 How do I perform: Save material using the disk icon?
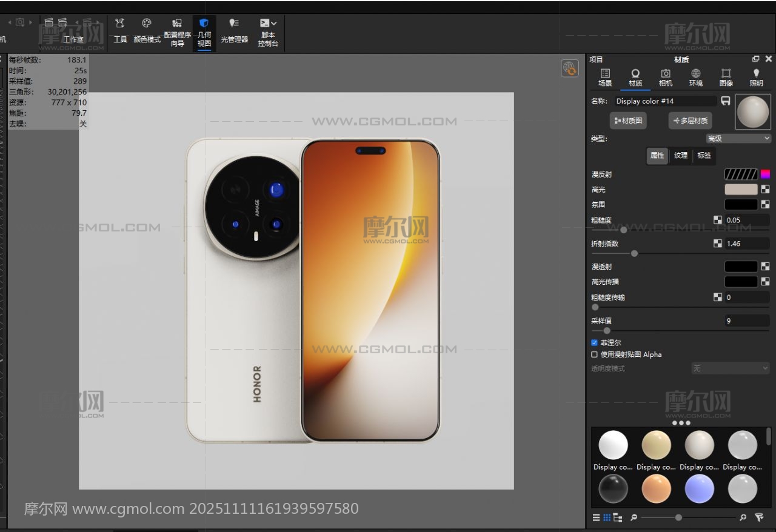[726, 101]
